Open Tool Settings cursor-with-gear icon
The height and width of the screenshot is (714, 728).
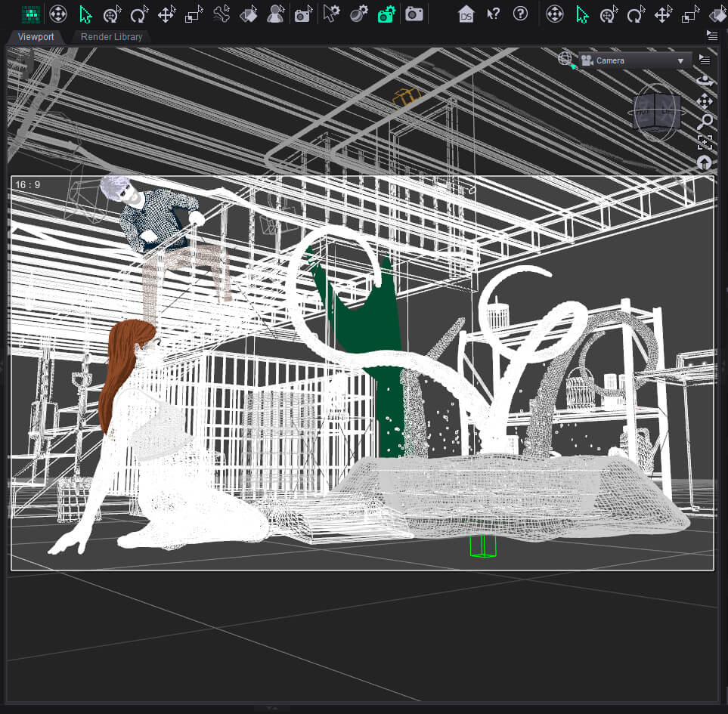pyautogui.click(x=332, y=15)
